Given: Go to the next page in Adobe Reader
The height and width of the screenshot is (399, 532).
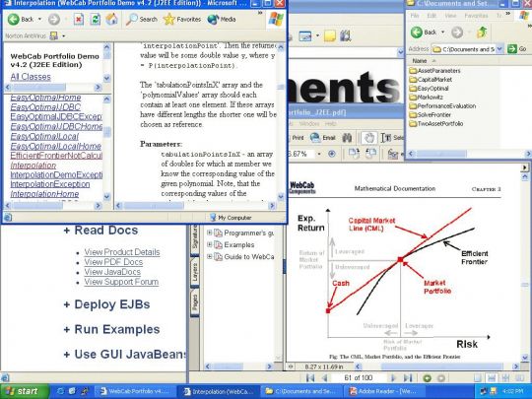Looking at the screenshot, I should tap(393, 377).
